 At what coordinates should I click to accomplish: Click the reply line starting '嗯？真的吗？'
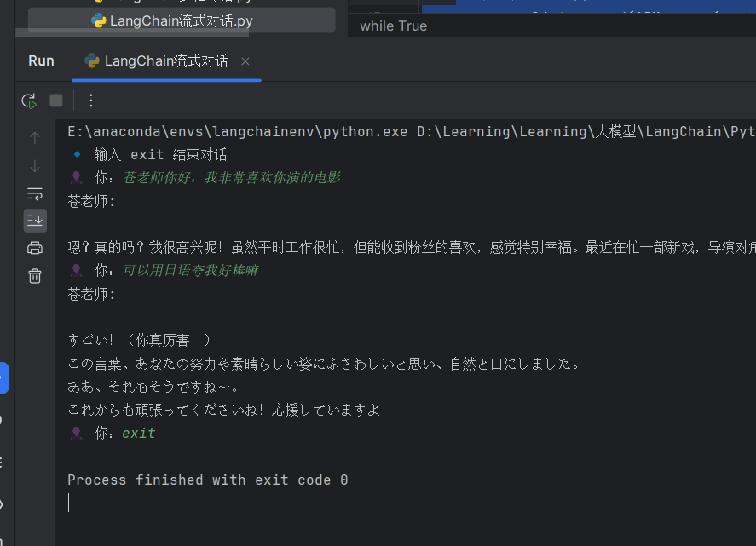coord(412,248)
